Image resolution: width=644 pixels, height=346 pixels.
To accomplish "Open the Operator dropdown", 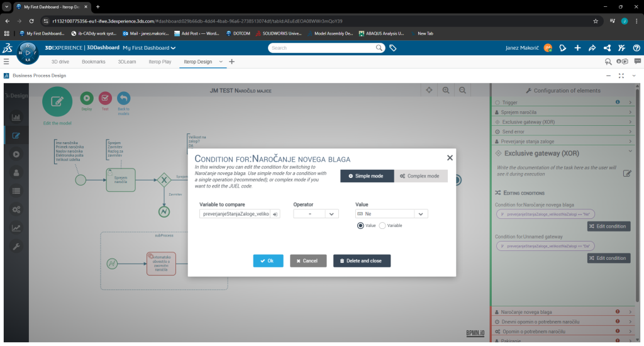I will 332,214.
